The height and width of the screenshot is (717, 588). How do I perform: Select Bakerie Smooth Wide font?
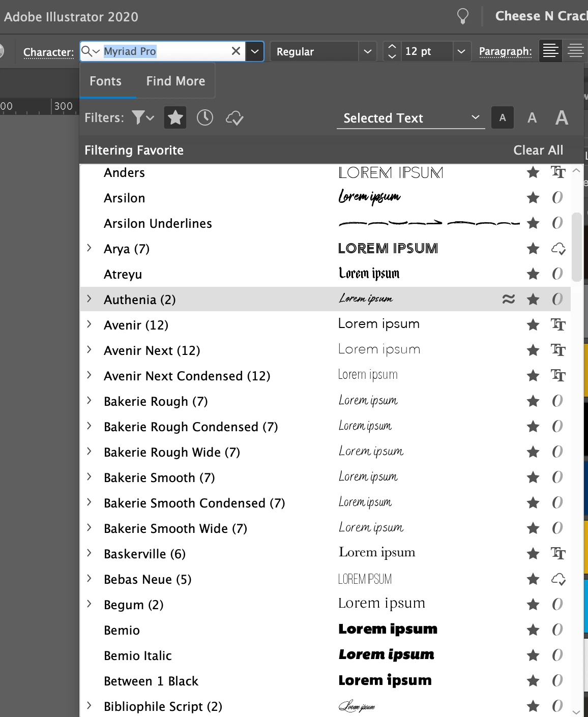[325, 528]
